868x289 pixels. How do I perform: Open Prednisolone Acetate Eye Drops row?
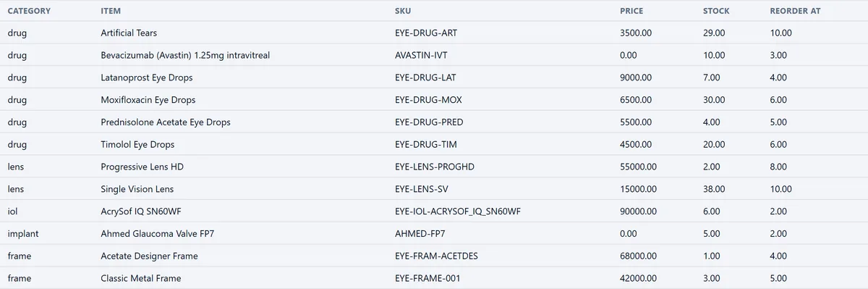[x=434, y=122]
